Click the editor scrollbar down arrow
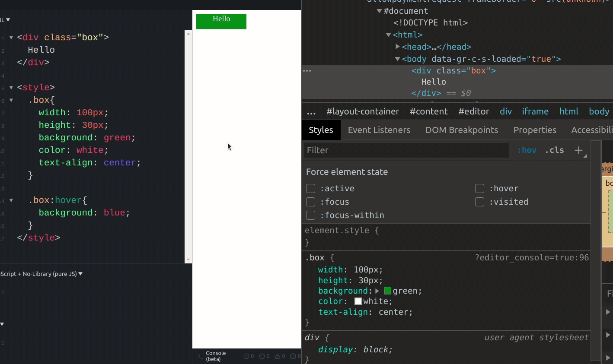The width and height of the screenshot is (613, 364). click(188, 260)
